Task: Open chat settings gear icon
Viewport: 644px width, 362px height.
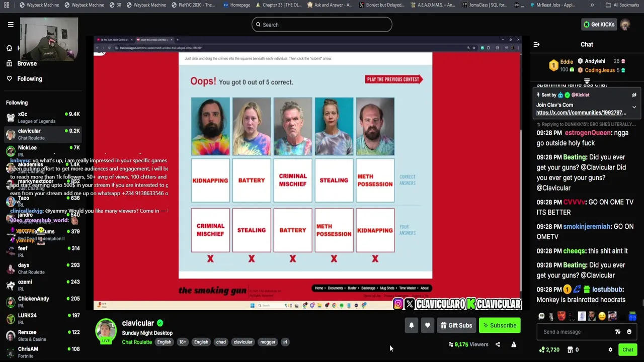Action: click(610, 350)
